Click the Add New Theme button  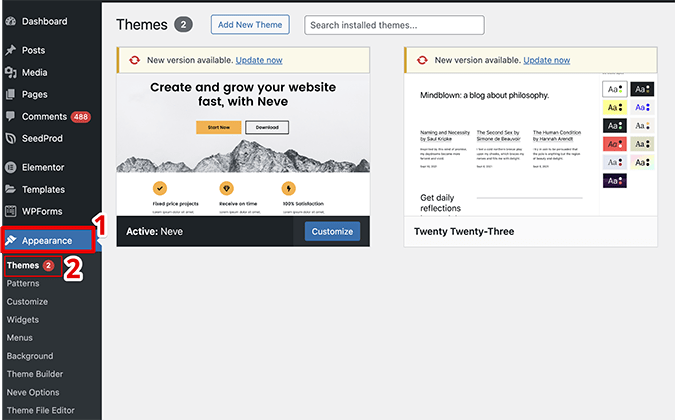(250, 25)
